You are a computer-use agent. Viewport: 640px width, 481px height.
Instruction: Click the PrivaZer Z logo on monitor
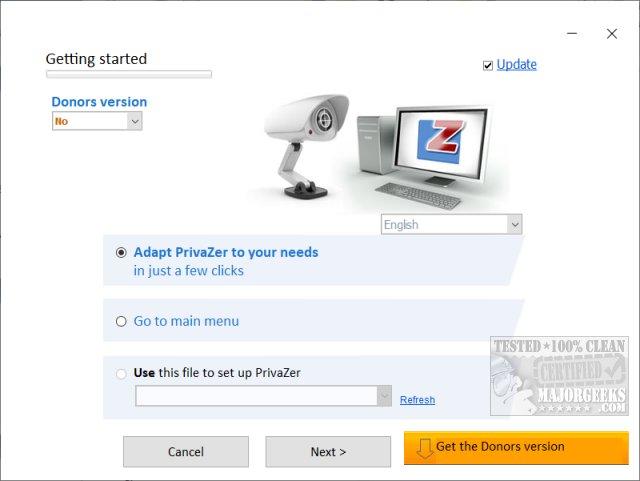pos(441,141)
